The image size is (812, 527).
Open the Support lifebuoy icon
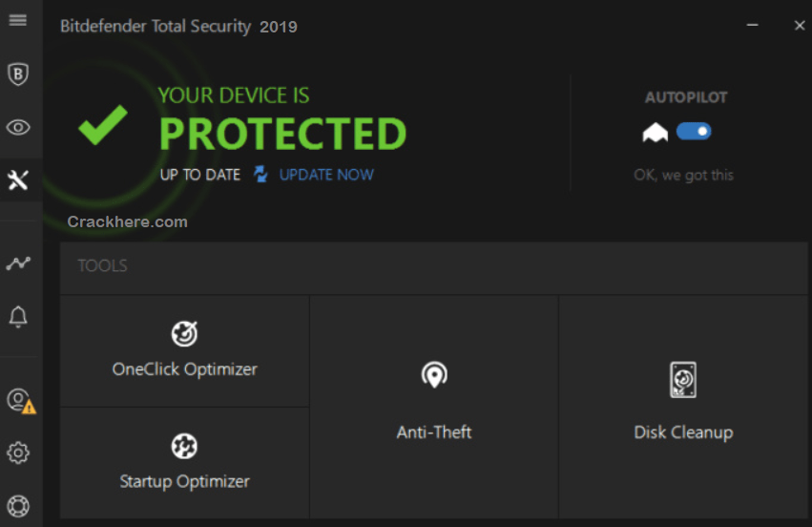coord(18,505)
